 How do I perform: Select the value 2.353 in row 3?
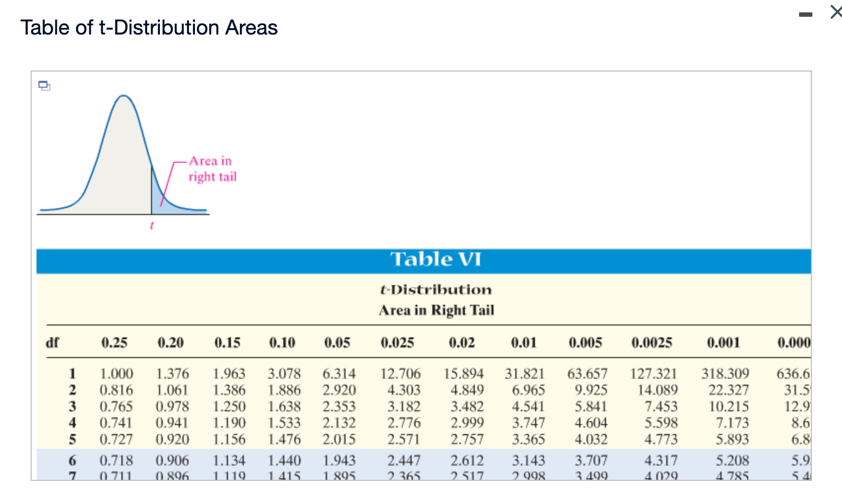339,406
